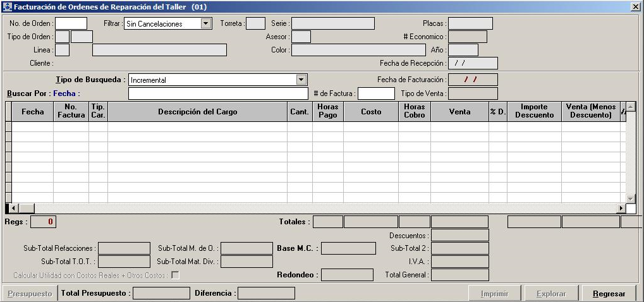
Task: Click the Regresar button
Action: click(x=609, y=294)
